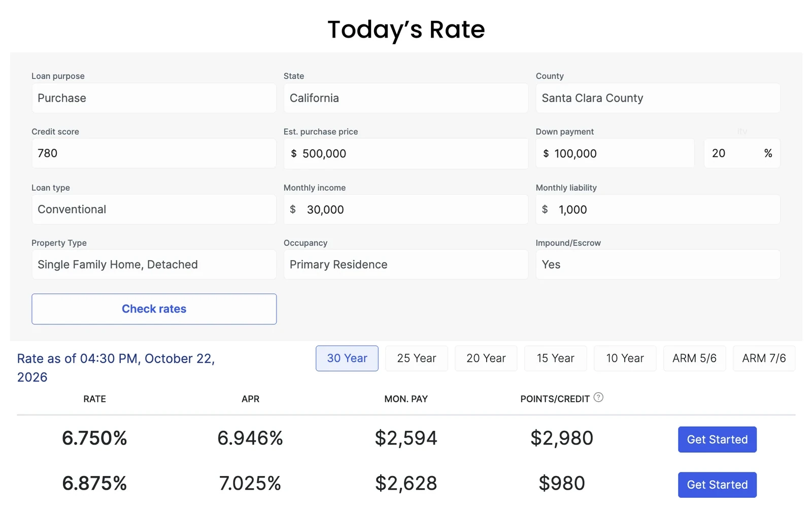Click Get Started for the 6.875% rate

pos(717,485)
